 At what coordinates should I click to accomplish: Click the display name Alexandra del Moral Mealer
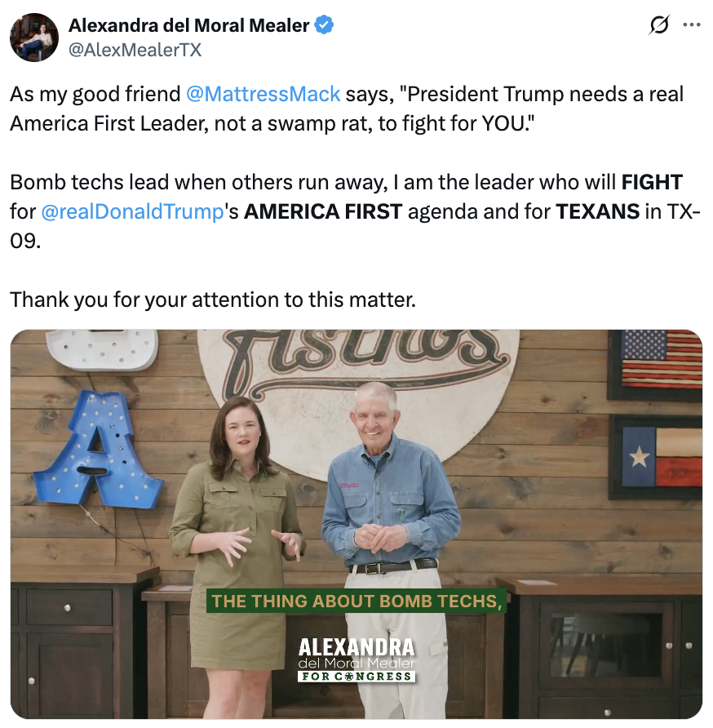(x=189, y=25)
